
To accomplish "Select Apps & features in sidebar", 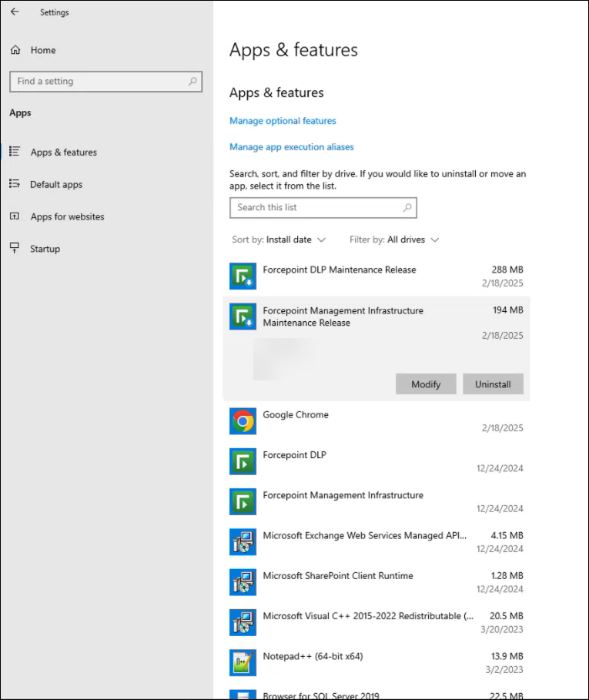I will (63, 152).
